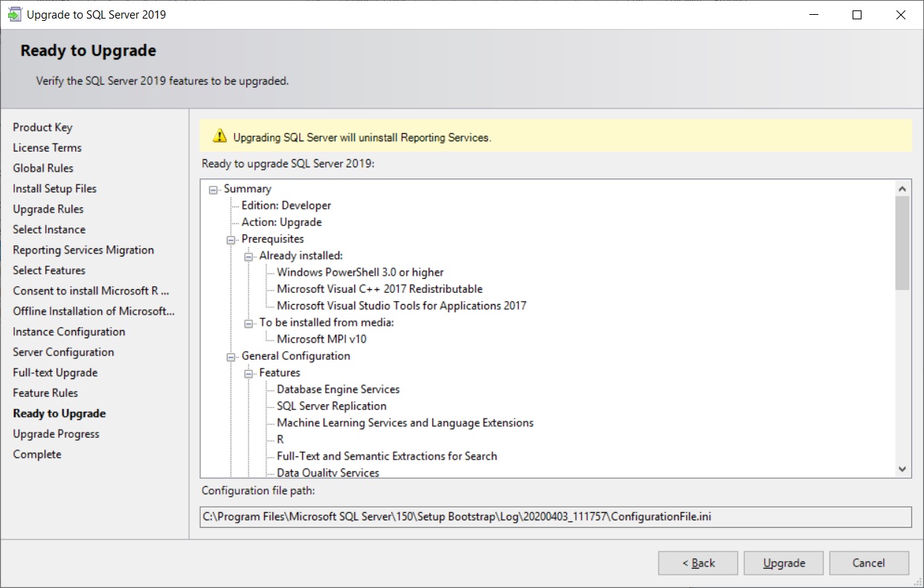
Task: Click the configuration file path field
Action: [556, 517]
